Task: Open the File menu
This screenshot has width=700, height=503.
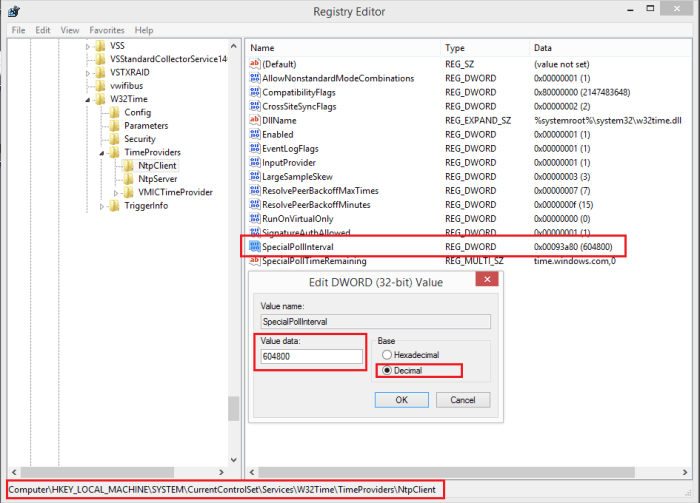Action: (18, 30)
